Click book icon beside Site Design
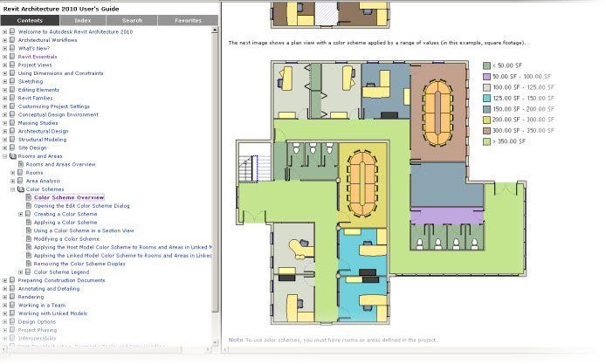This screenshot has width=606, height=364. point(12,148)
